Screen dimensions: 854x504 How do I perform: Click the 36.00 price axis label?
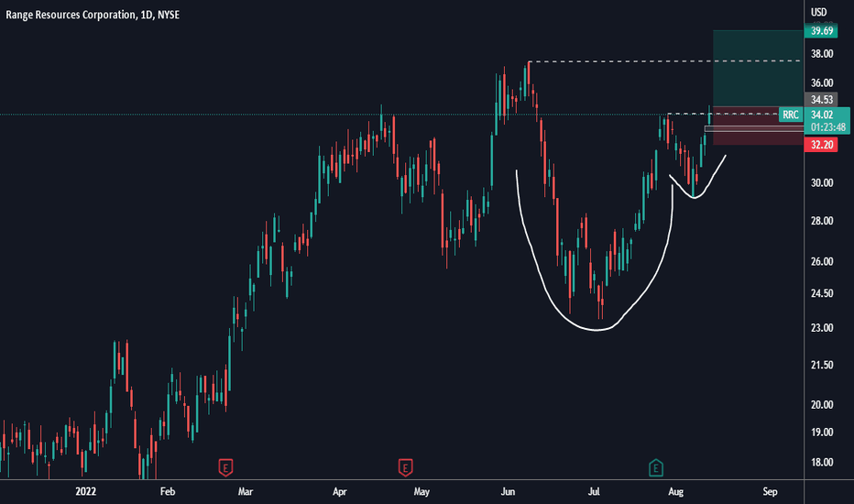(x=822, y=82)
